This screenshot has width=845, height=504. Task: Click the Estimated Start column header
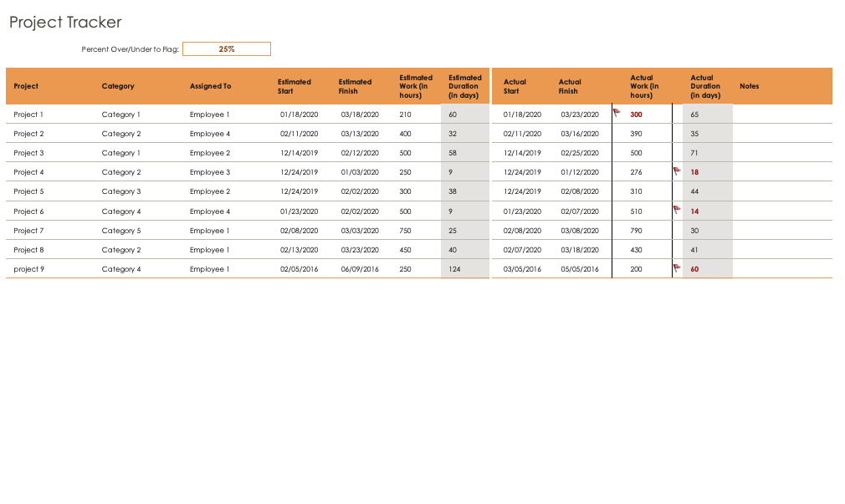point(294,86)
